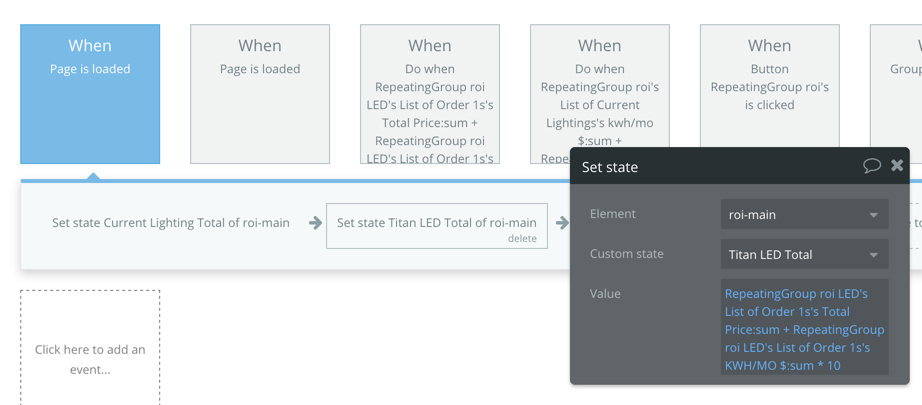Click arrow between the two Set state steps
Screen dimensions: 922x405
[315, 223]
